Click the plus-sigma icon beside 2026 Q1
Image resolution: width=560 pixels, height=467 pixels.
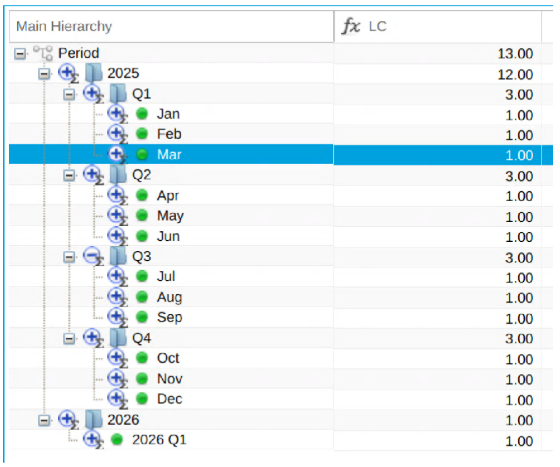(x=93, y=440)
